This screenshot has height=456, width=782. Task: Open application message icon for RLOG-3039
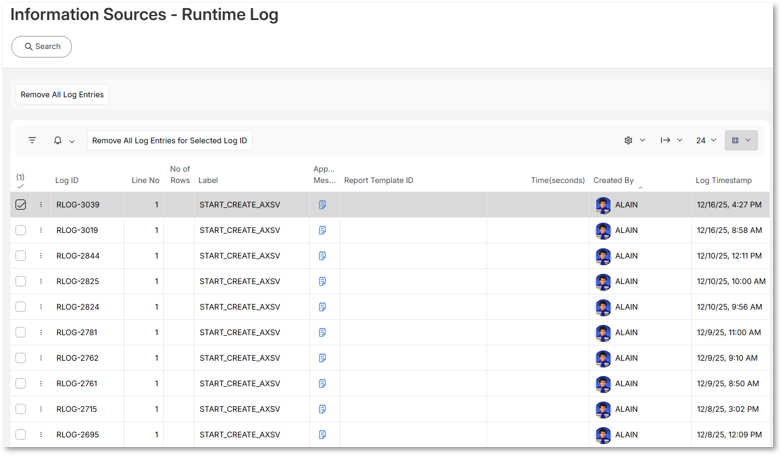point(323,205)
